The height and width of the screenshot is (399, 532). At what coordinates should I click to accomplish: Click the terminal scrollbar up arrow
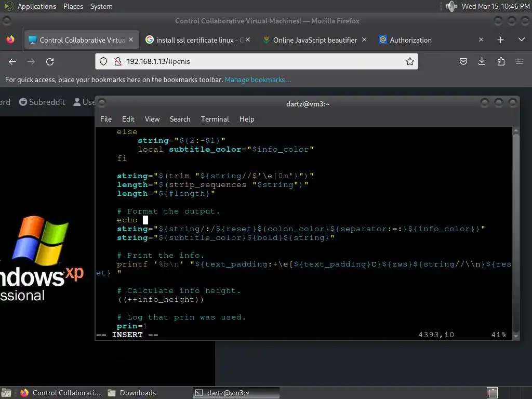coord(516,130)
